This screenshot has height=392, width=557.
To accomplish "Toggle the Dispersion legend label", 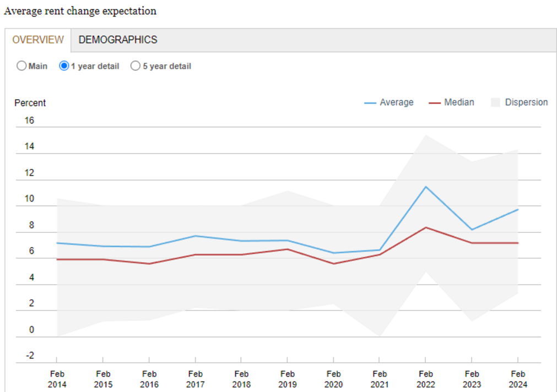I will (526, 102).
